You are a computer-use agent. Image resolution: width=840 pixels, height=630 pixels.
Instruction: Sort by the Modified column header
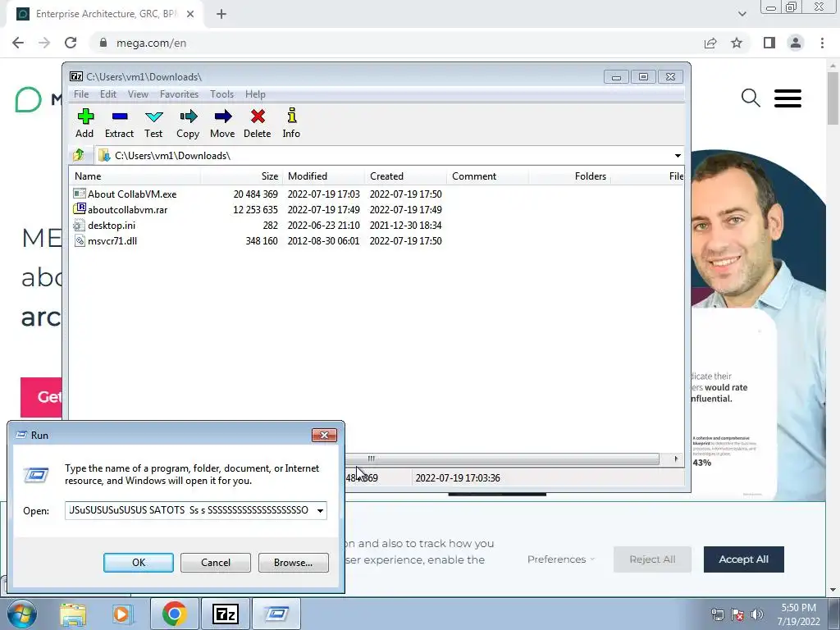coord(323,176)
